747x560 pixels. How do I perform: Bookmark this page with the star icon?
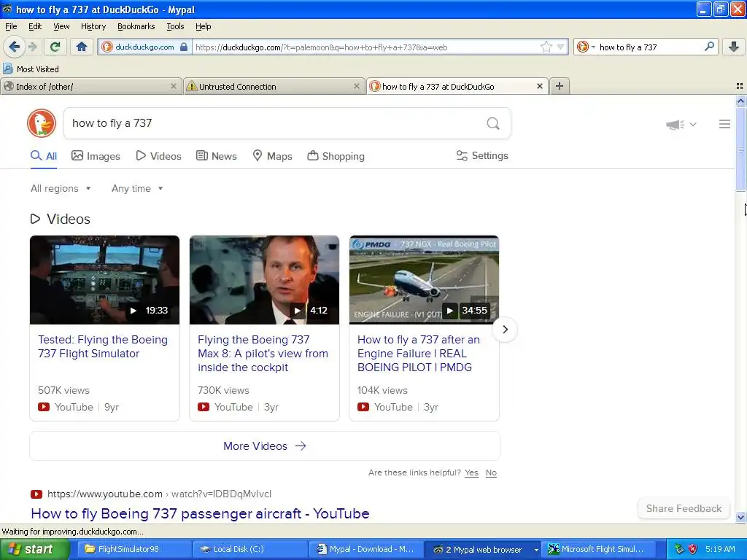click(x=546, y=47)
